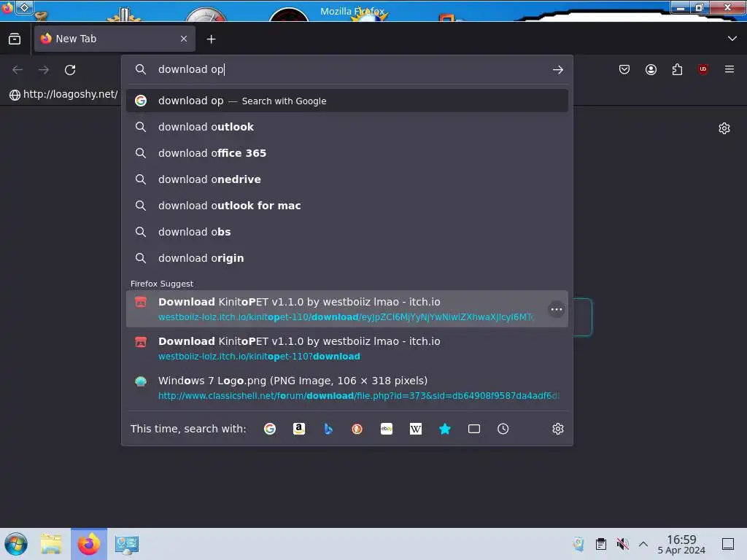747x560 pixels.
Task: Click the show desktop tray button
Action: coord(728,544)
